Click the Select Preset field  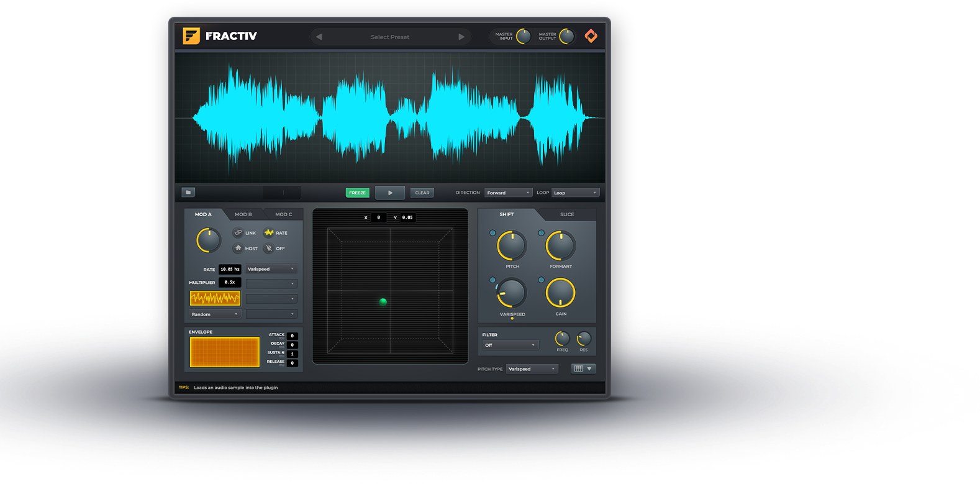pyautogui.click(x=390, y=37)
